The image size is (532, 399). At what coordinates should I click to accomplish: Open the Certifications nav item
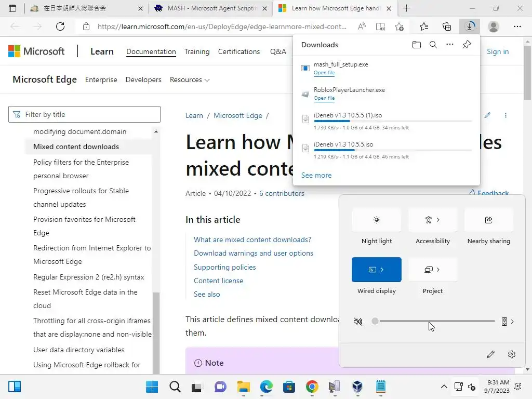(239, 51)
